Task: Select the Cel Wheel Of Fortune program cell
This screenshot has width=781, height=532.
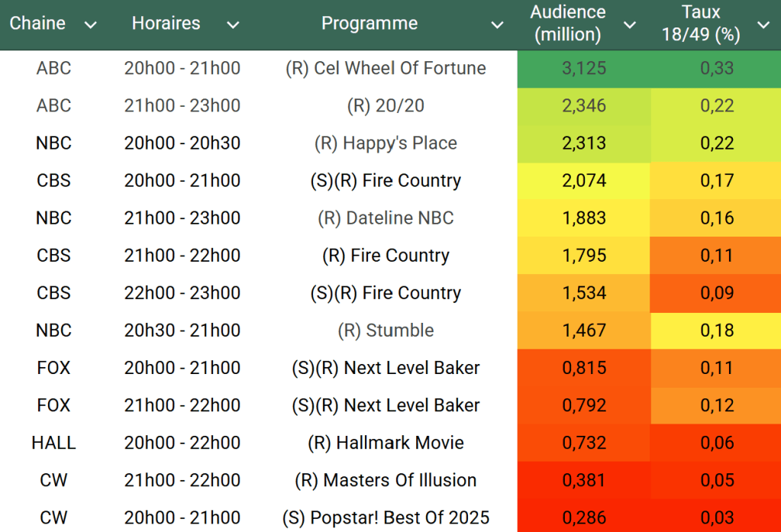Action: click(x=386, y=68)
